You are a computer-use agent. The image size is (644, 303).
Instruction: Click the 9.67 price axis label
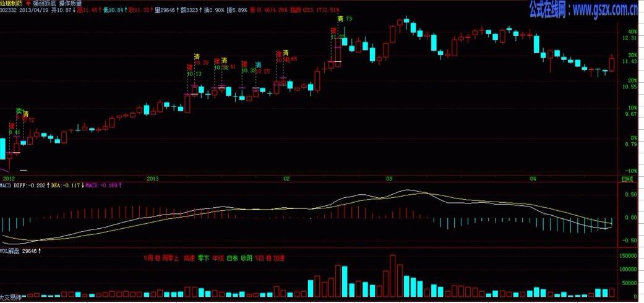632,114
